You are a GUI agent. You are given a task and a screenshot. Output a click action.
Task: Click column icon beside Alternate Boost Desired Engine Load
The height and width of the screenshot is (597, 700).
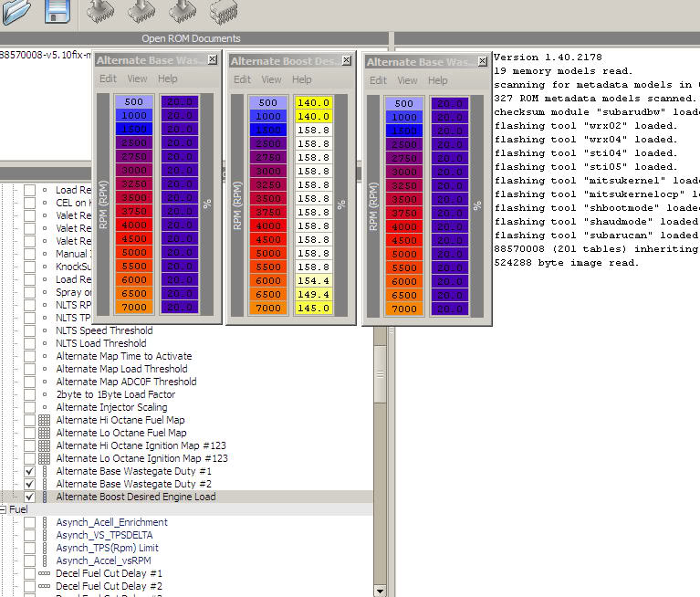coord(44,497)
